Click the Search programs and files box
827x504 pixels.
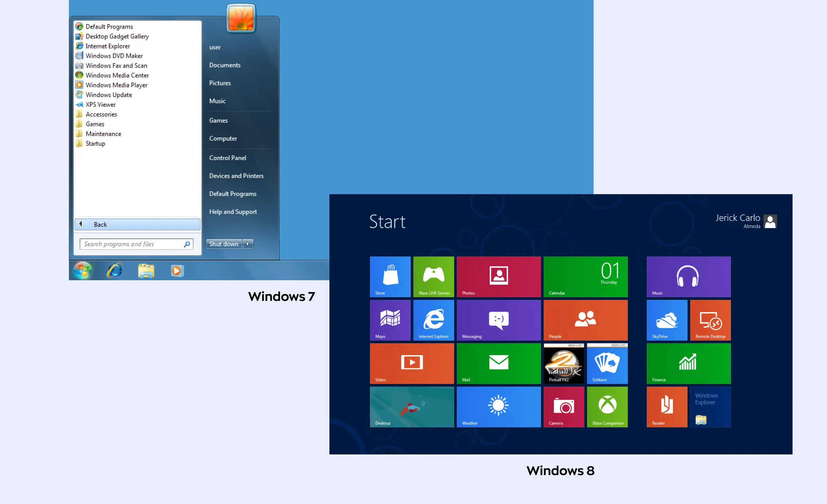pyautogui.click(x=136, y=244)
